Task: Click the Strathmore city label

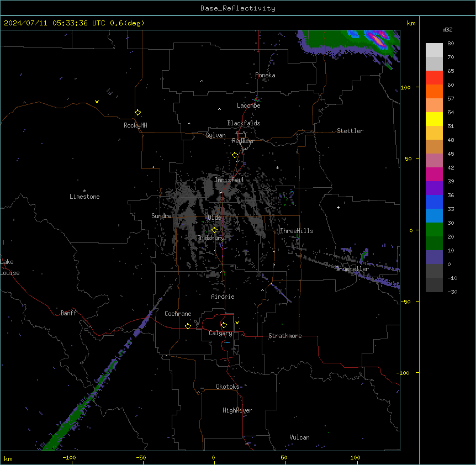Action: tap(285, 336)
